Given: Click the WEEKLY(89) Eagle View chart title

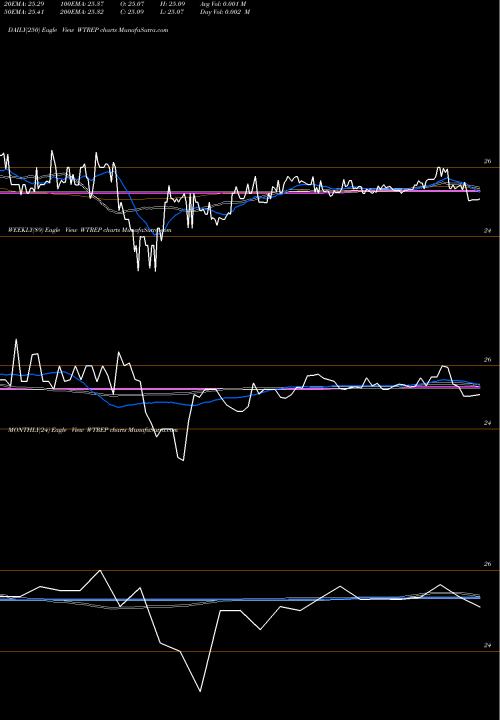Looking at the screenshot, I should click(90, 230).
